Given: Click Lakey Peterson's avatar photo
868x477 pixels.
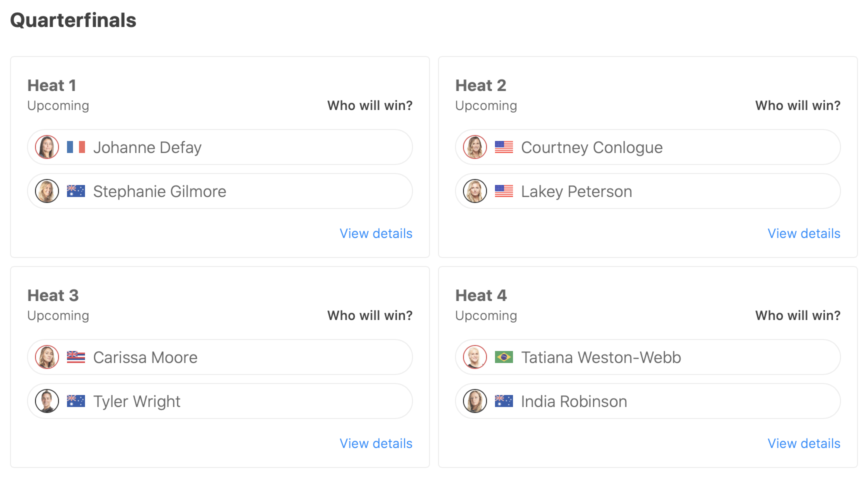Looking at the screenshot, I should 475,191.
